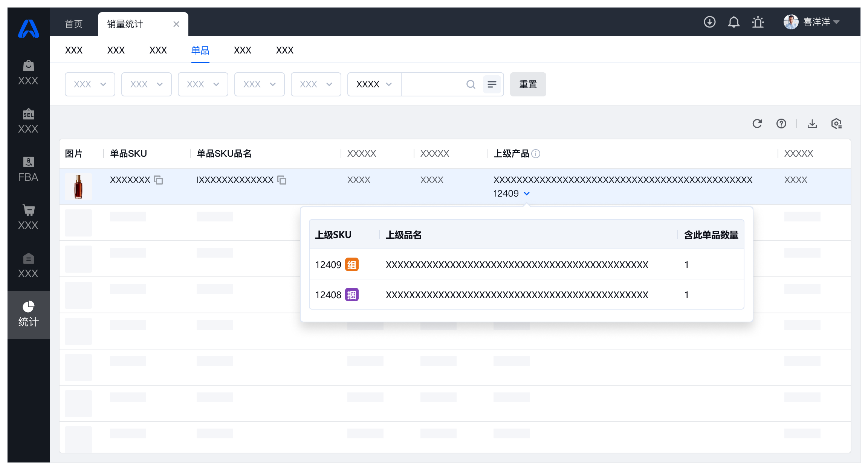Open column settings icon above table
Viewport: 868px width, 470px height.
click(x=836, y=124)
